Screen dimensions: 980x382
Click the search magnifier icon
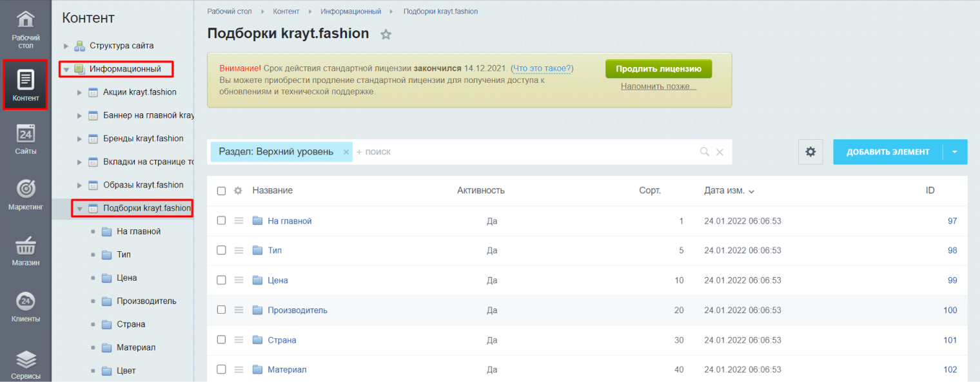[705, 152]
